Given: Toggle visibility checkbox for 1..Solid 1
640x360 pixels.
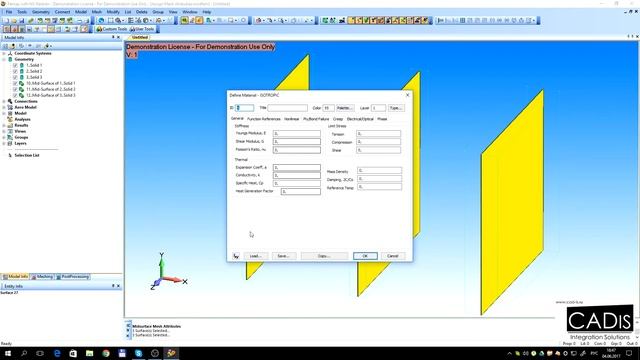Looking at the screenshot, I should [x=16, y=65].
